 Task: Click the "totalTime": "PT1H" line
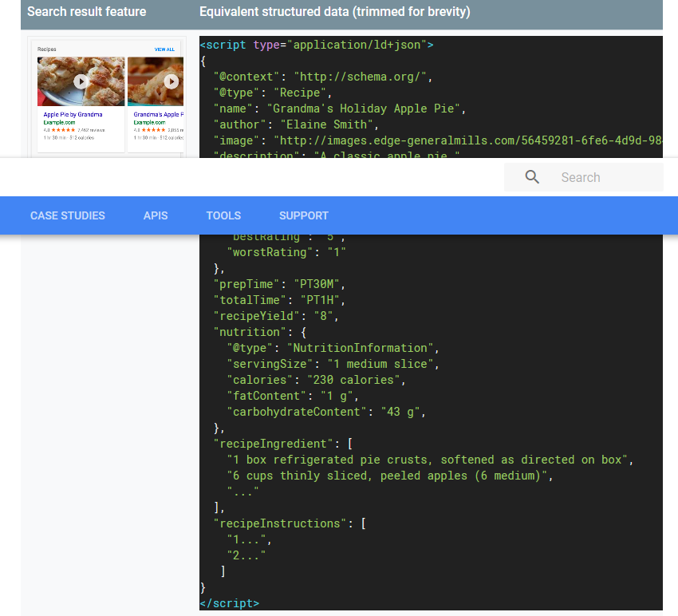(x=279, y=300)
